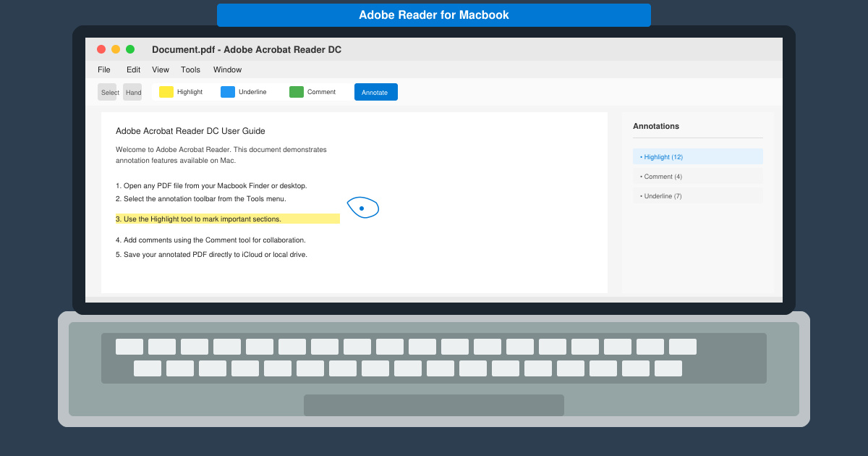Activate the Select tool button
This screenshot has width=868, height=456.
click(x=107, y=92)
